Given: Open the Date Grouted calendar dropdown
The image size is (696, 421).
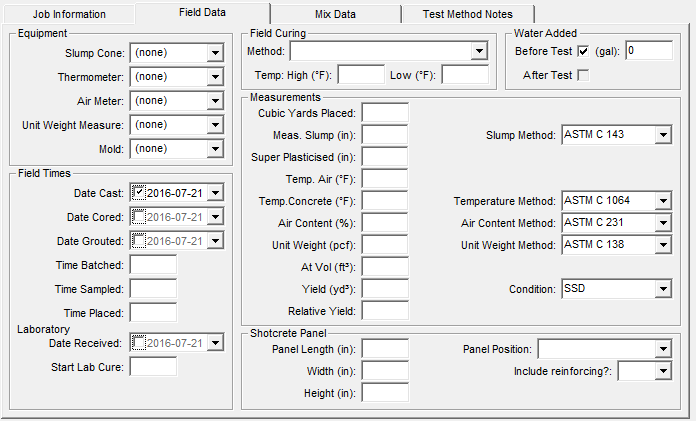Looking at the screenshot, I should [x=215, y=241].
